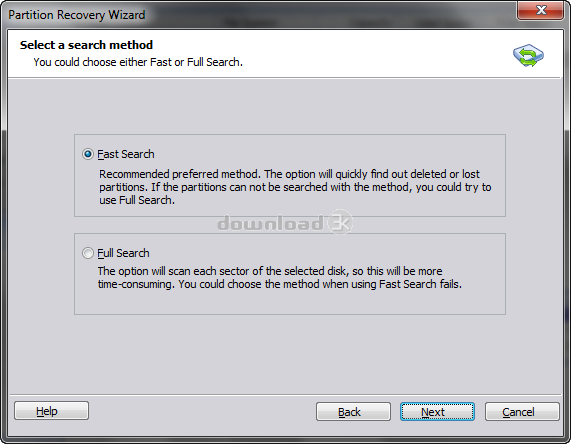The image size is (571, 444).
Task: Click the "Recommended preferred method" description paragraph
Action: click(x=295, y=187)
